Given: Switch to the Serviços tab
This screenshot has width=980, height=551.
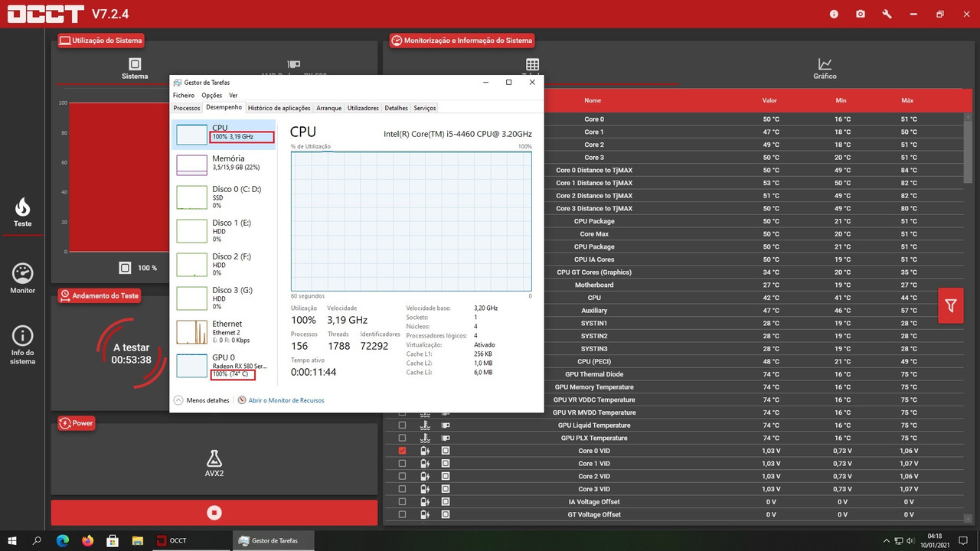Looking at the screenshot, I should (425, 109).
